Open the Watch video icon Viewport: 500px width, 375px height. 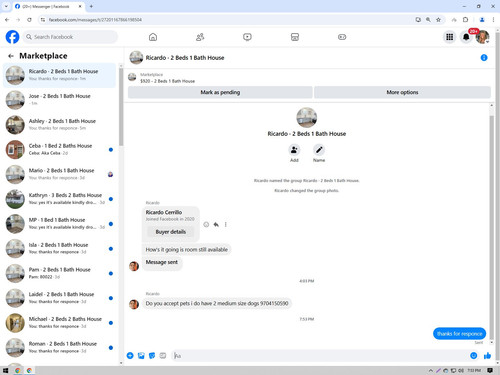247,37
